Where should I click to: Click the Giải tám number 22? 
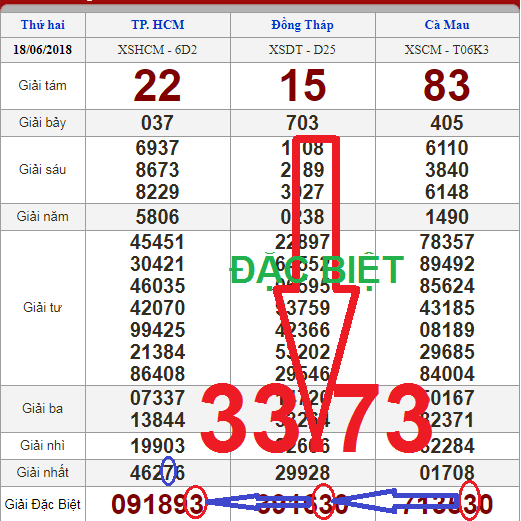coord(157,86)
